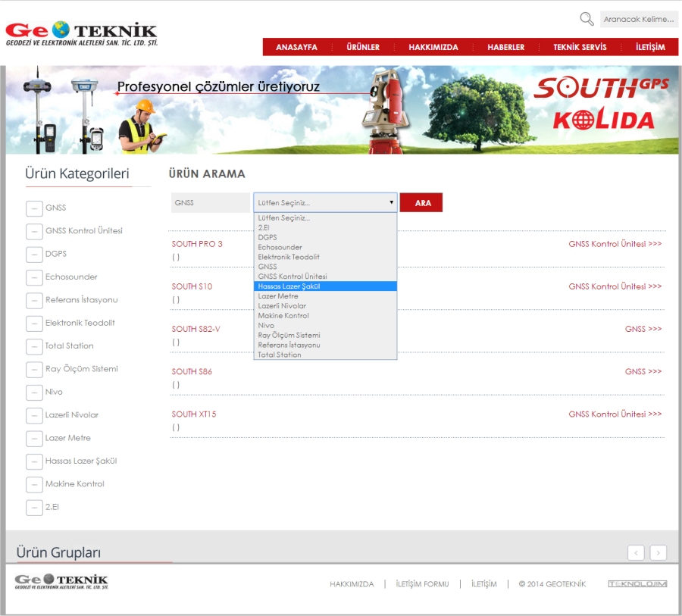Click the minus icon beside Lazerli Nivolar
Image resolution: width=682 pixels, height=616 pixels.
click(x=34, y=416)
